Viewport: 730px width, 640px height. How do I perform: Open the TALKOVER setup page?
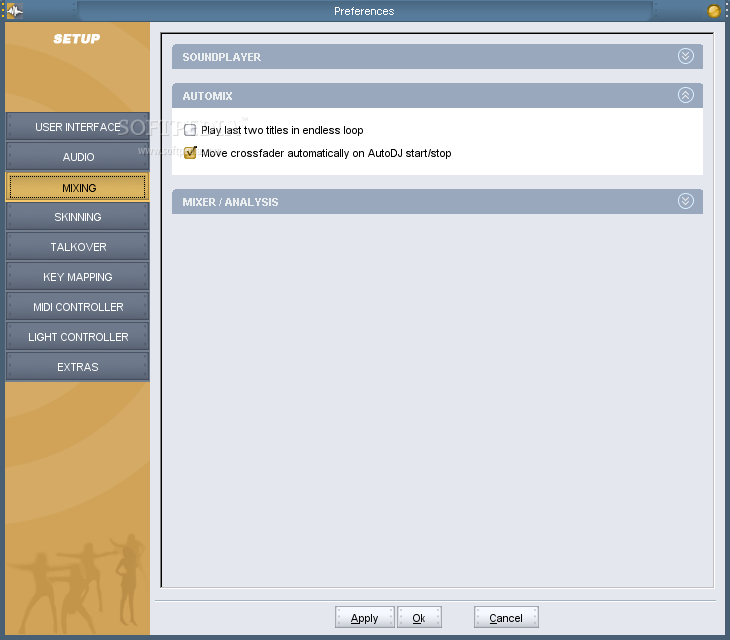coord(77,247)
